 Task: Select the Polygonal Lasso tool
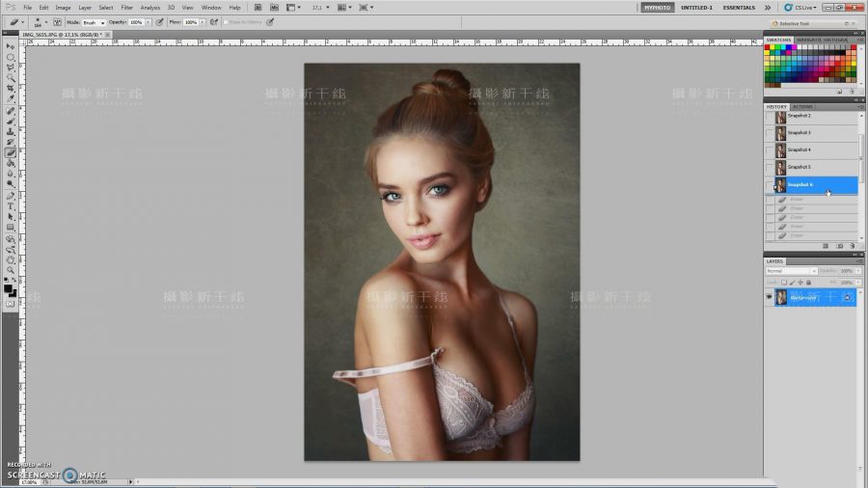coord(11,68)
